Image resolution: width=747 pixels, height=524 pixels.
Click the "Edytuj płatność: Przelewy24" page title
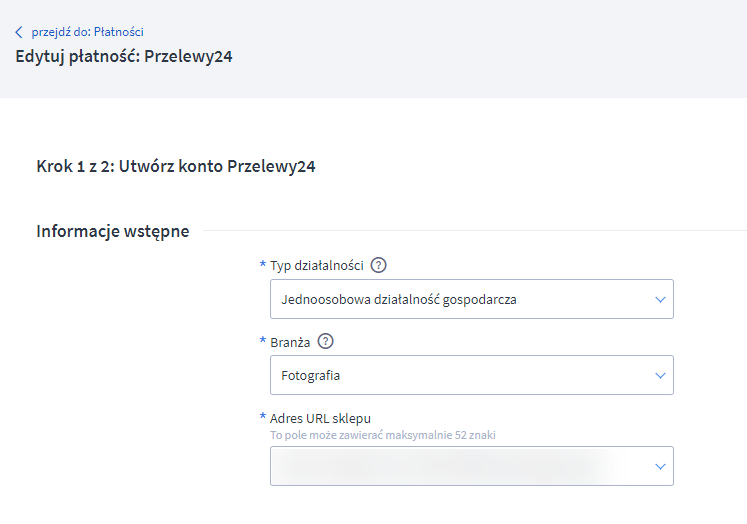pyautogui.click(x=124, y=56)
